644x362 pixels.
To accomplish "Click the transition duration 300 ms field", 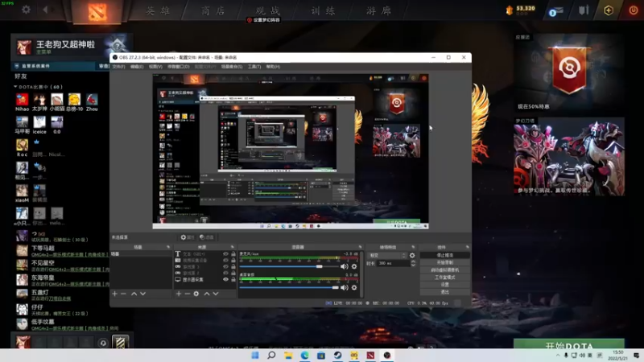I will 394,264.
